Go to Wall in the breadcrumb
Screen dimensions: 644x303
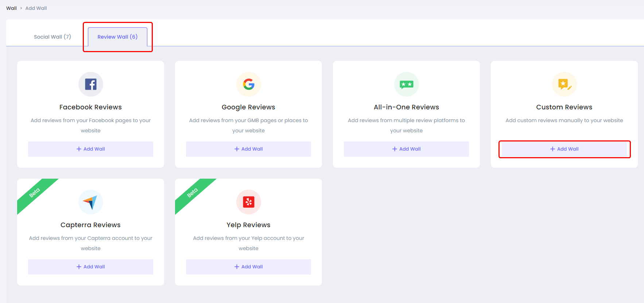(11, 8)
